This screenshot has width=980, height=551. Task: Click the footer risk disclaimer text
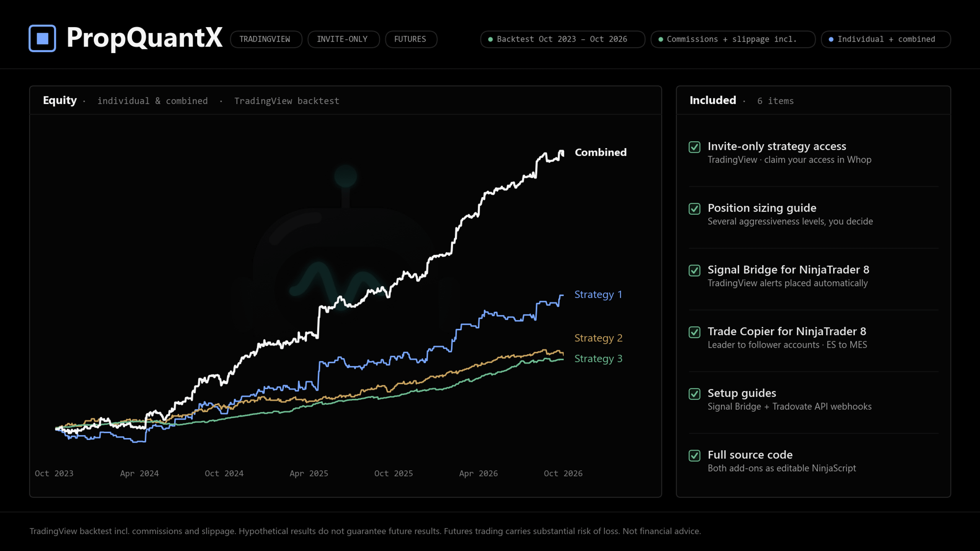click(x=365, y=531)
